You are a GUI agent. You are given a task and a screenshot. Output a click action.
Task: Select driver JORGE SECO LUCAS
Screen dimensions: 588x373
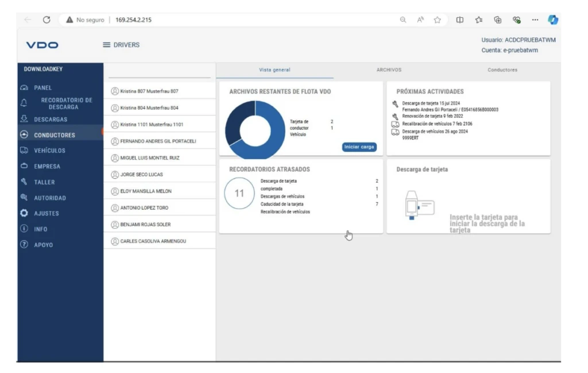tap(160, 175)
